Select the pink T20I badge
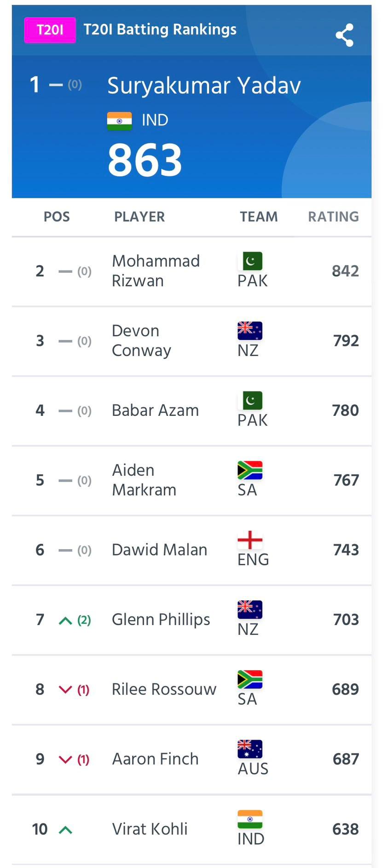The image size is (388, 868). tap(50, 29)
